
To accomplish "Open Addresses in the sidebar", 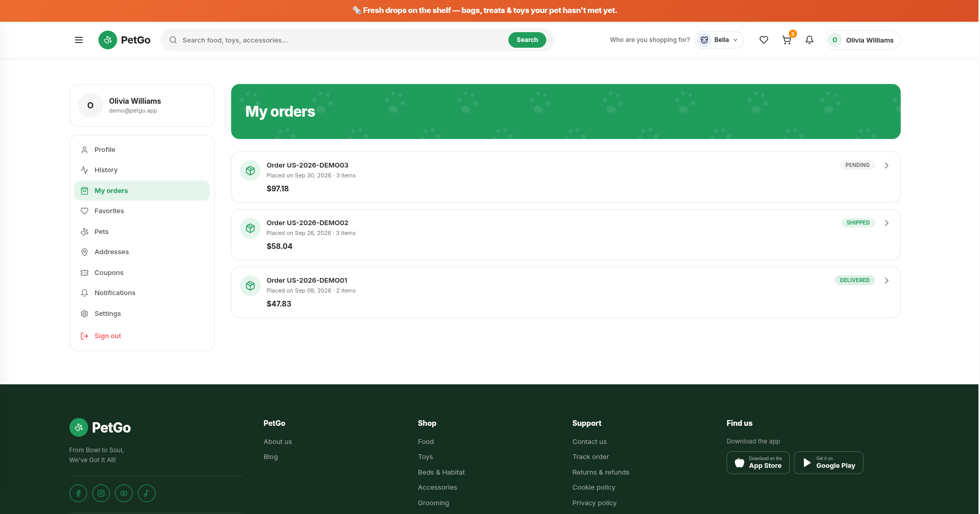I will (142, 252).
